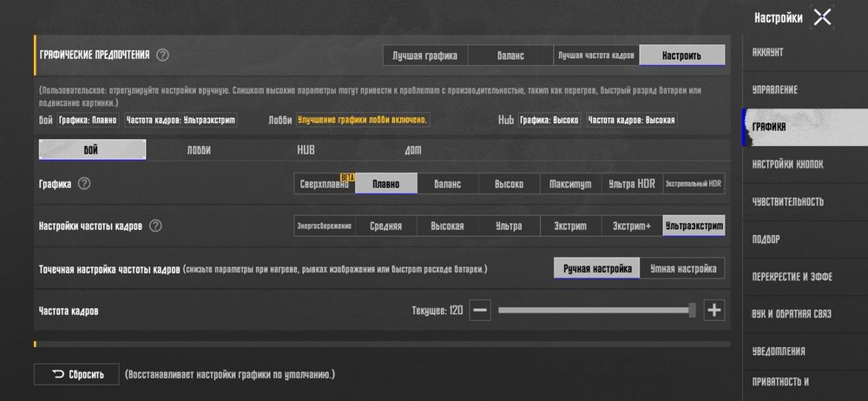Choose Максимум graphics quality

point(570,183)
